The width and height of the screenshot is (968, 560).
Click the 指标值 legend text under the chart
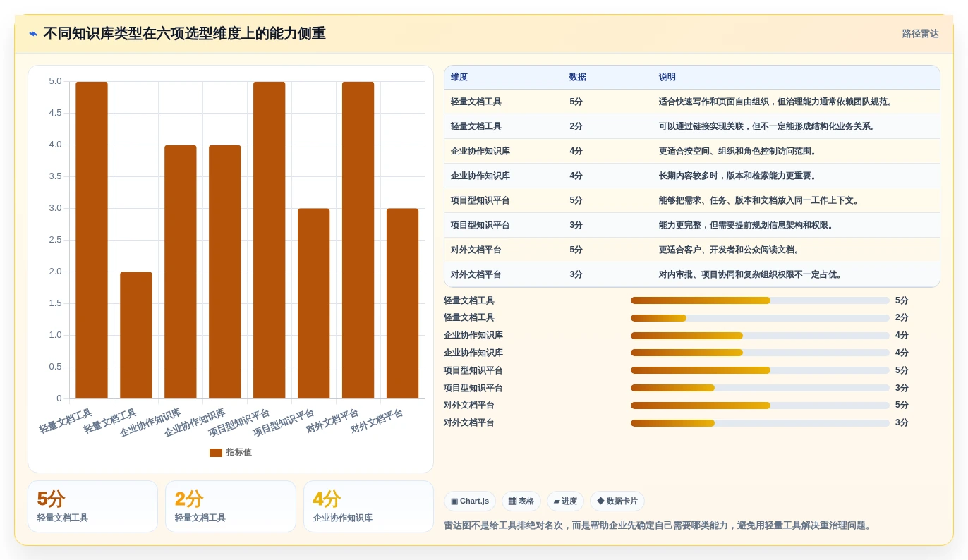pos(239,453)
